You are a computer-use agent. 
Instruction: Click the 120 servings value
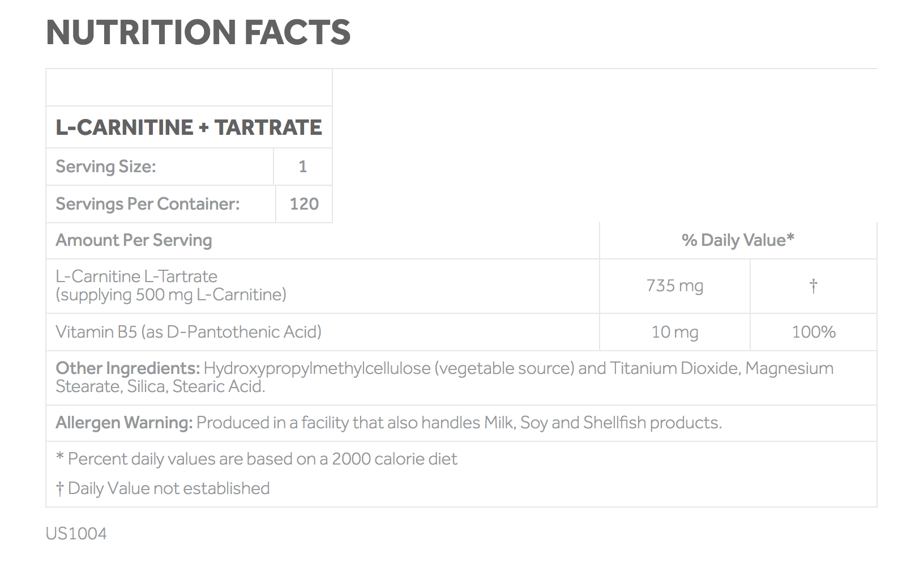point(304,204)
